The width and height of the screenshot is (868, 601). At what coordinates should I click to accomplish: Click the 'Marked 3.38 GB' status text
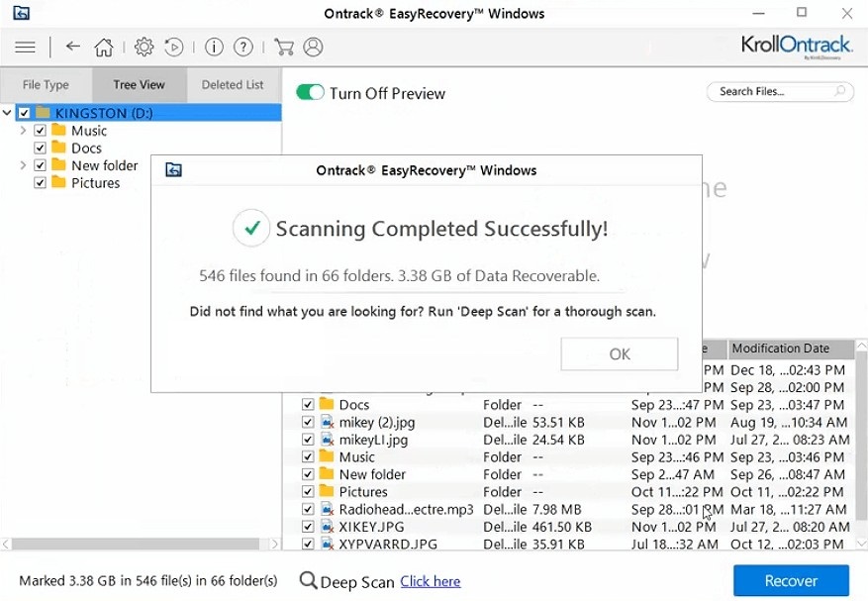147,580
